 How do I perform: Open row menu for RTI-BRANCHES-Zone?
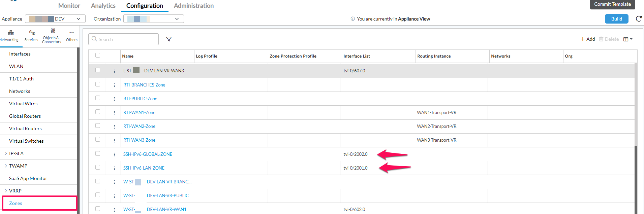pyautogui.click(x=114, y=85)
